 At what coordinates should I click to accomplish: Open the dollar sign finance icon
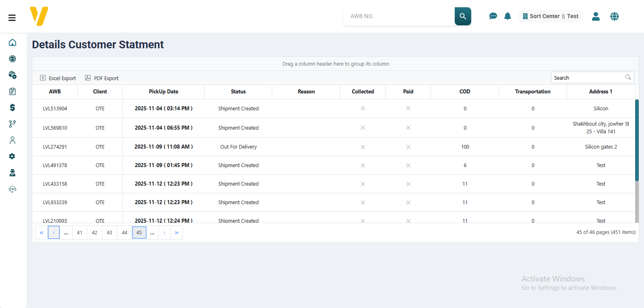[x=12, y=107]
